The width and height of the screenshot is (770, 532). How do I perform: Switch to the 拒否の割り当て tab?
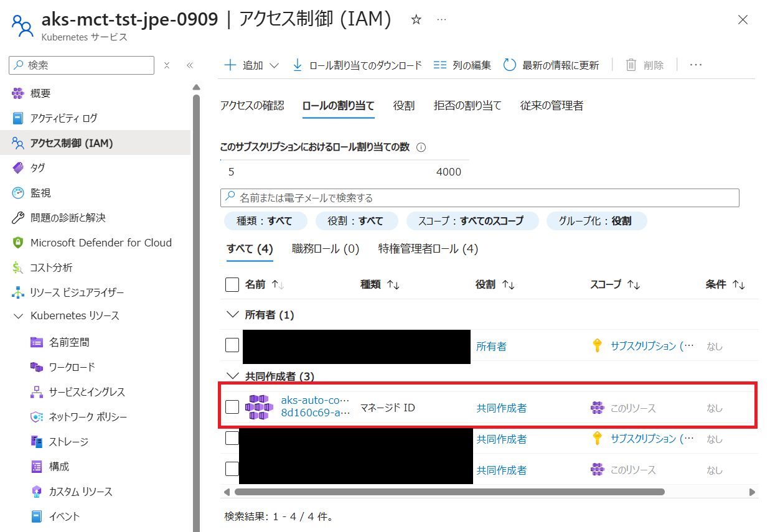click(x=467, y=106)
